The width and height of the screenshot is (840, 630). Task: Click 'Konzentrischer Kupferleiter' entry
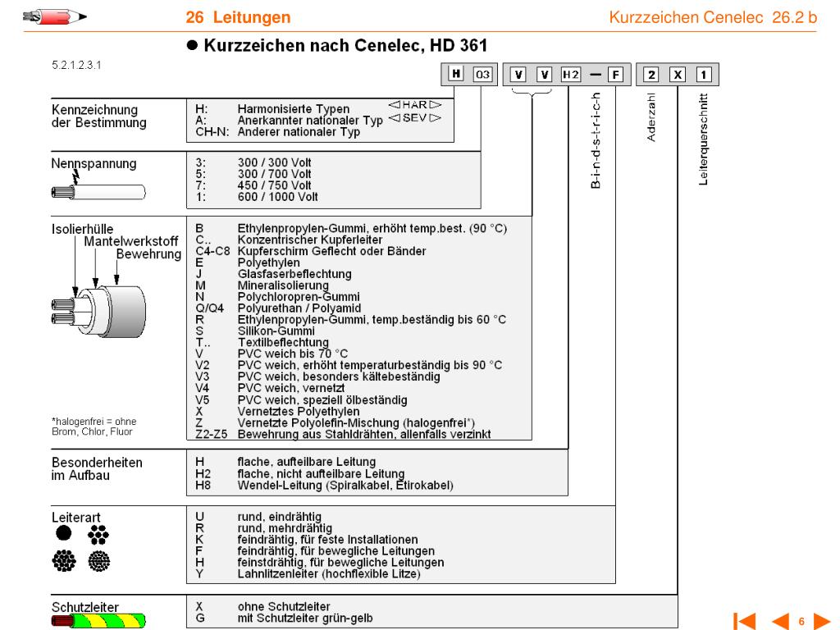310,240
